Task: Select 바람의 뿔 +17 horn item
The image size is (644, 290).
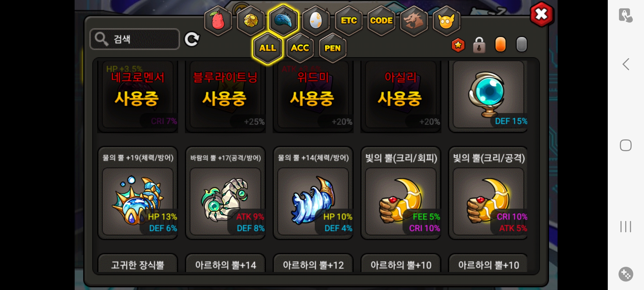Action: click(x=225, y=193)
